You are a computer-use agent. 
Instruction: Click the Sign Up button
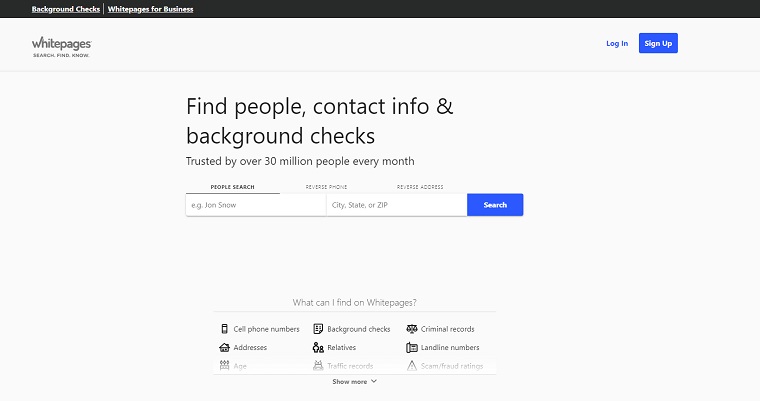click(x=658, y=43)
